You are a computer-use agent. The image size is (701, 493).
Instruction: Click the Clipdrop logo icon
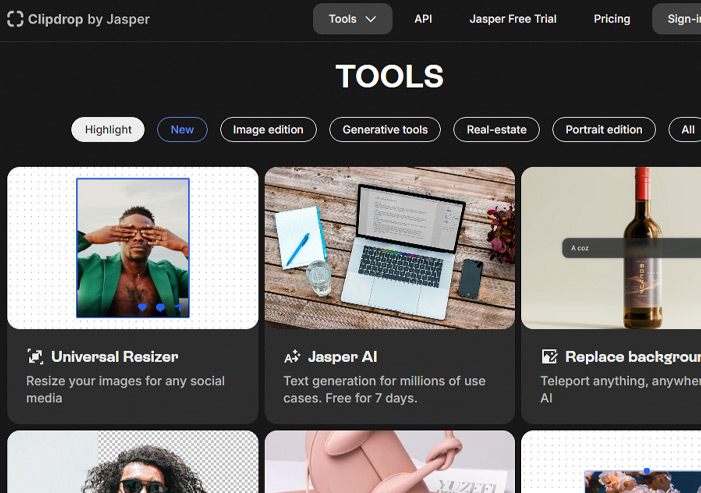pos(15,19)
